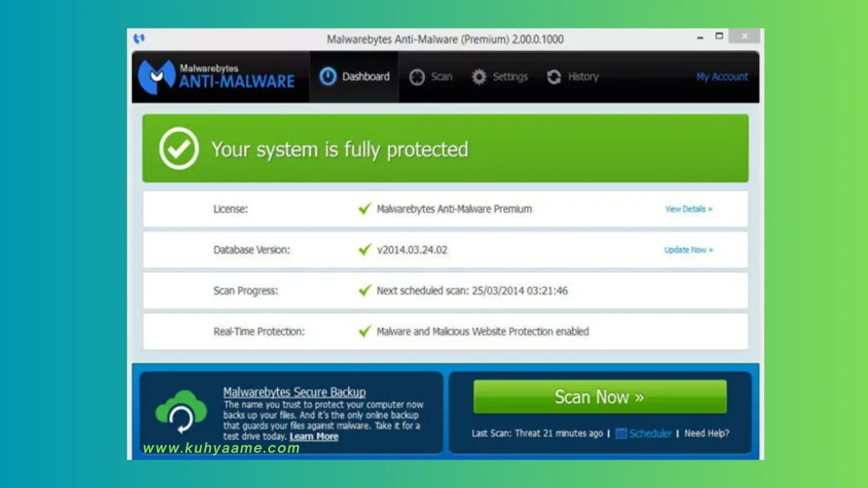Viewport: 868px width, 488px height.
Task: Open the Scheduler link
Action: point(650,433)
